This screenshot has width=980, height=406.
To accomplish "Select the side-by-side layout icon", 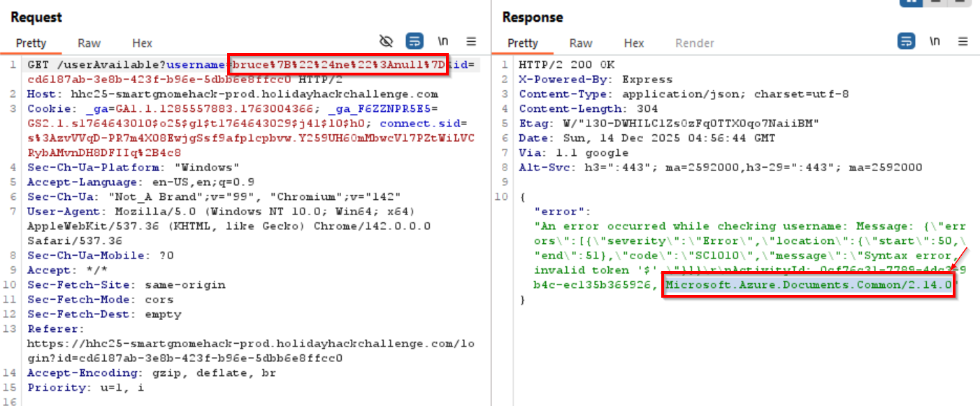I will click(x=911, y=2).
